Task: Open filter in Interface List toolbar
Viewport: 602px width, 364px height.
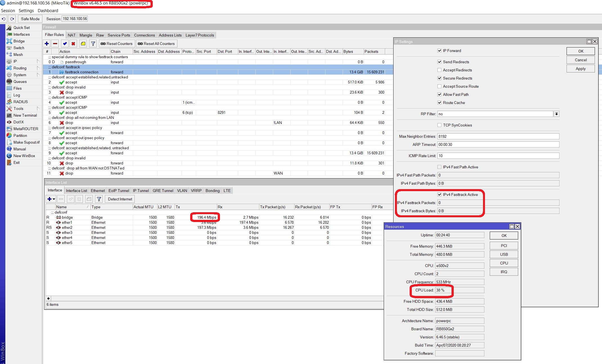Action: click(99, 199)
